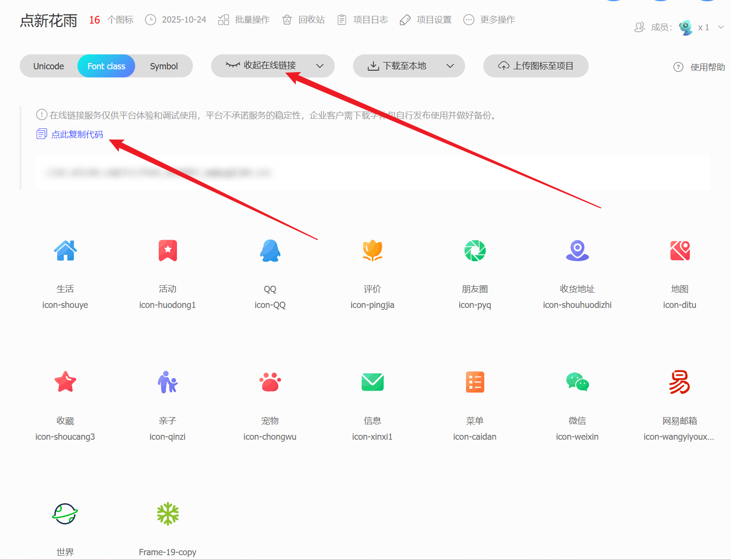Viewport: 731px width, 560px height.
Task: Click the orange 菜单 list icon
Action: click(475, 382)
